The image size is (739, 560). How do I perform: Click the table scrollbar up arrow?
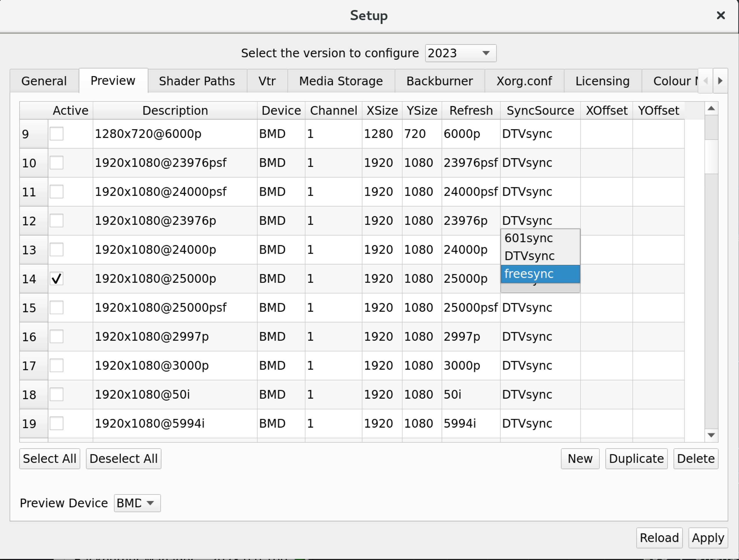(711, 108)
